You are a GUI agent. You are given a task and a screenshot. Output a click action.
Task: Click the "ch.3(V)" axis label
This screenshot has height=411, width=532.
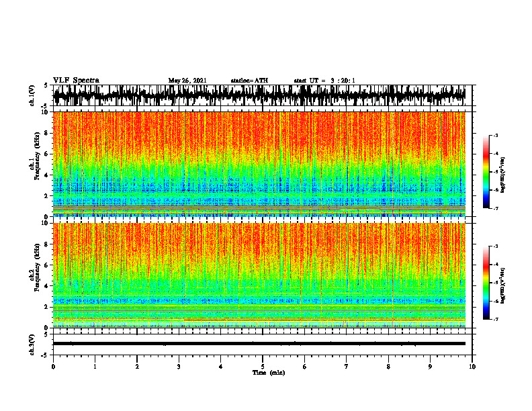click(32, 345)
